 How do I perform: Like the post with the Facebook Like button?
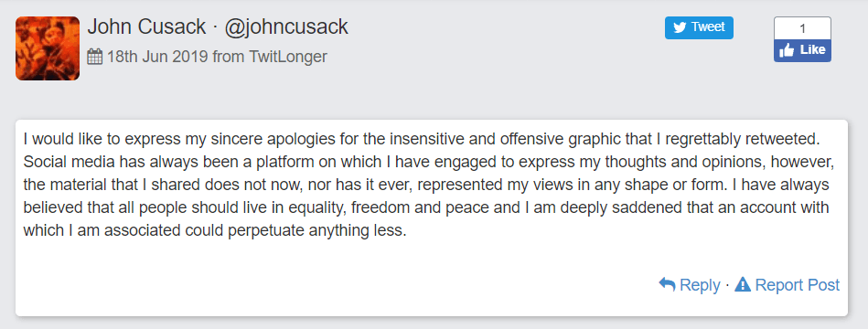(802, 50)
